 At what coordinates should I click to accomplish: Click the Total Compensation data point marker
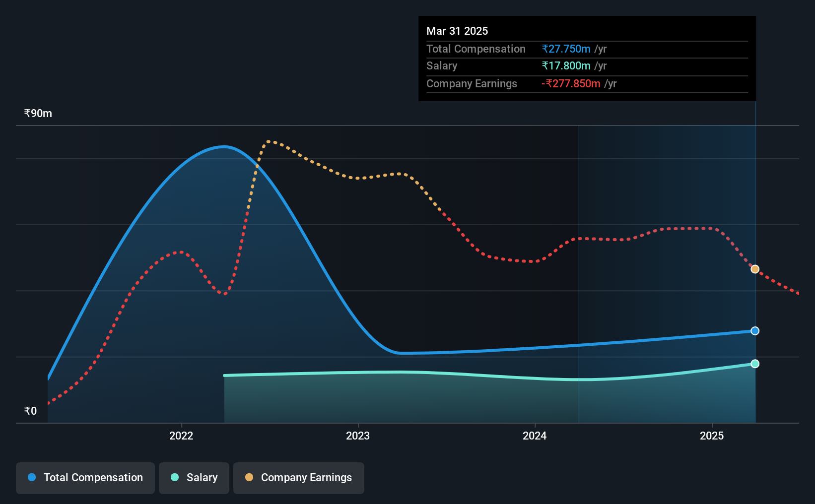[754, 331]
